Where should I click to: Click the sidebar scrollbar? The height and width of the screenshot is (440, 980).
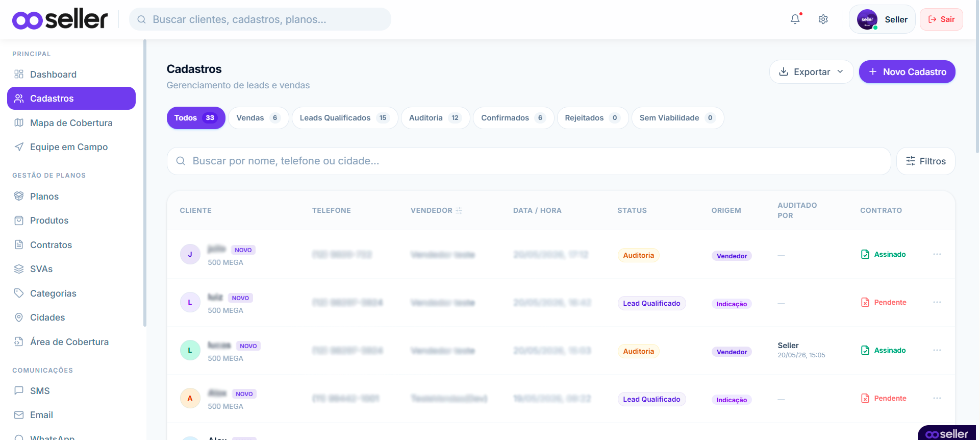point(145,183)
